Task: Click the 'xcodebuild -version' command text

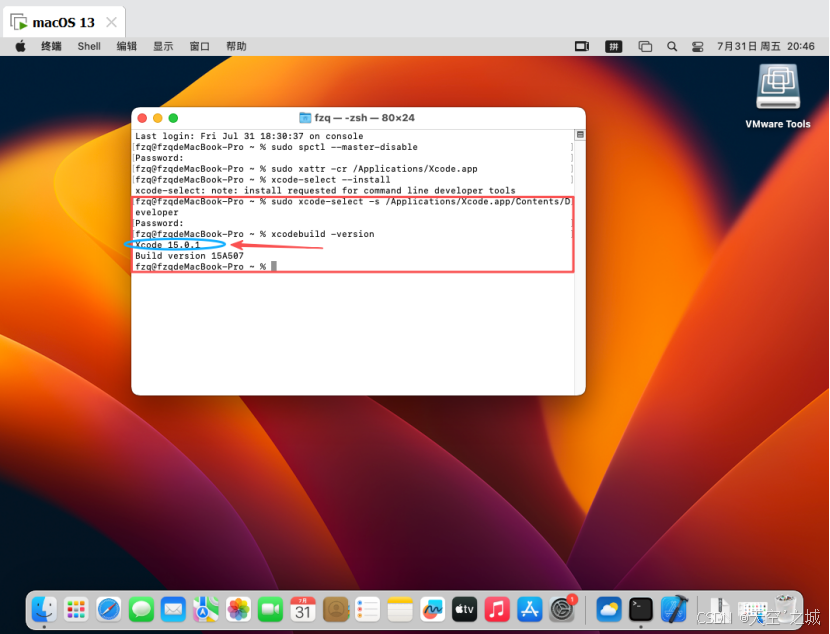Action: click(323, 234)
